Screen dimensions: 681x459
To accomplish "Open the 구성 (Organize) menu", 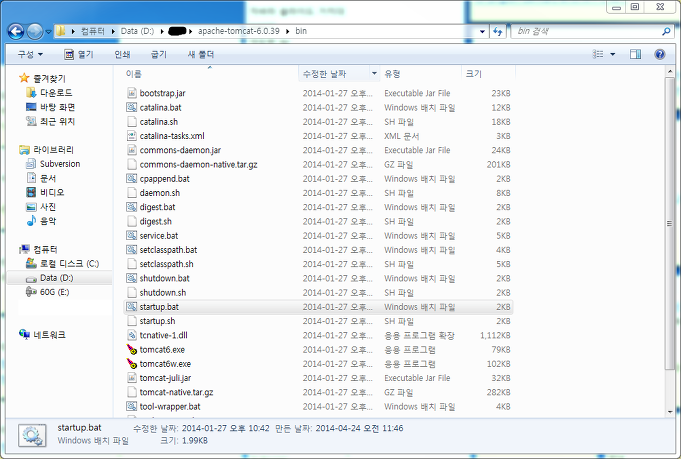I will tap(30, 54).
